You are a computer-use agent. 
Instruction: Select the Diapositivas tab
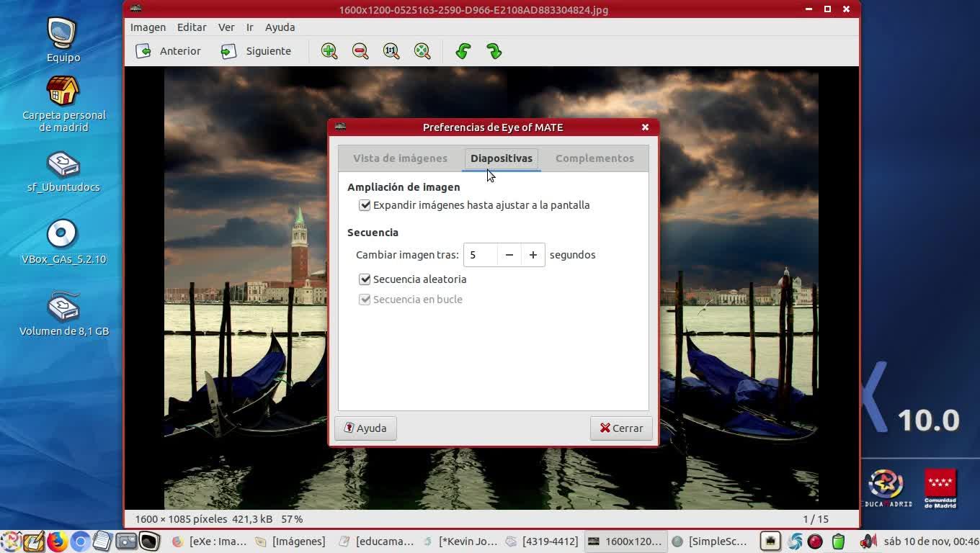pos(502,158)
